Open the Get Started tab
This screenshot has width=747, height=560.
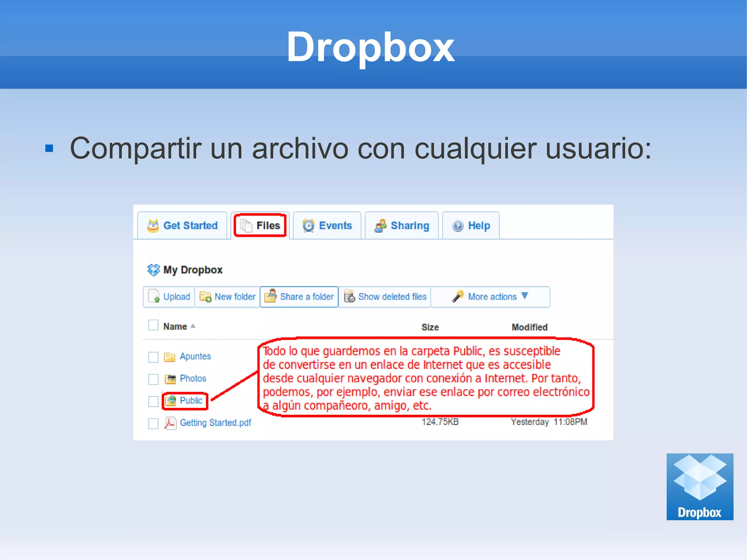[182, 225]
